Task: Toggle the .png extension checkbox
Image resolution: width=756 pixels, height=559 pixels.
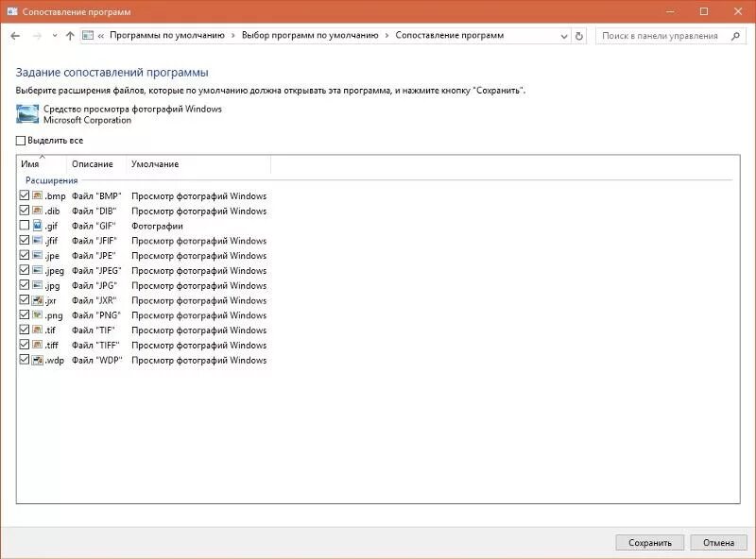Action: tap(25, 314)
